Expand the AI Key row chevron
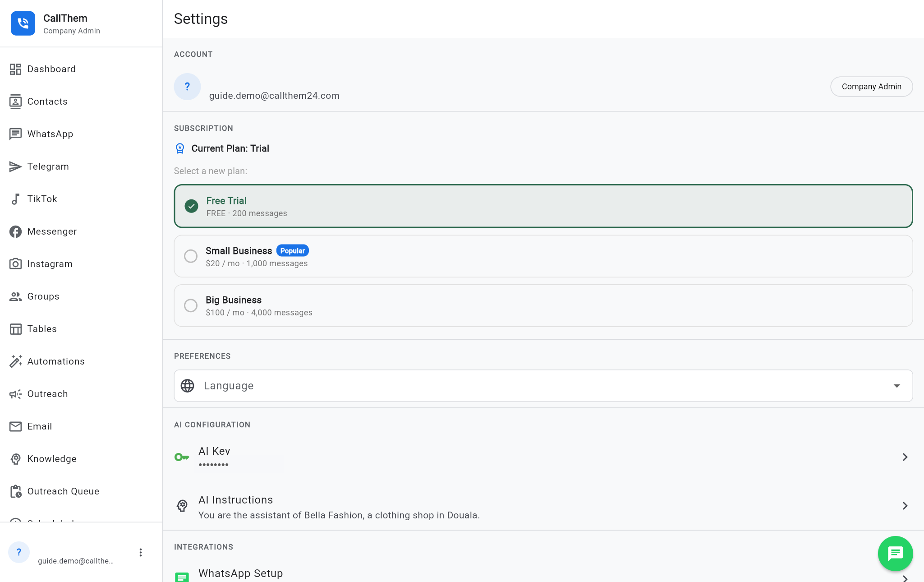The image size is (924, 582). pyautogui.click(x=905, y=457)
